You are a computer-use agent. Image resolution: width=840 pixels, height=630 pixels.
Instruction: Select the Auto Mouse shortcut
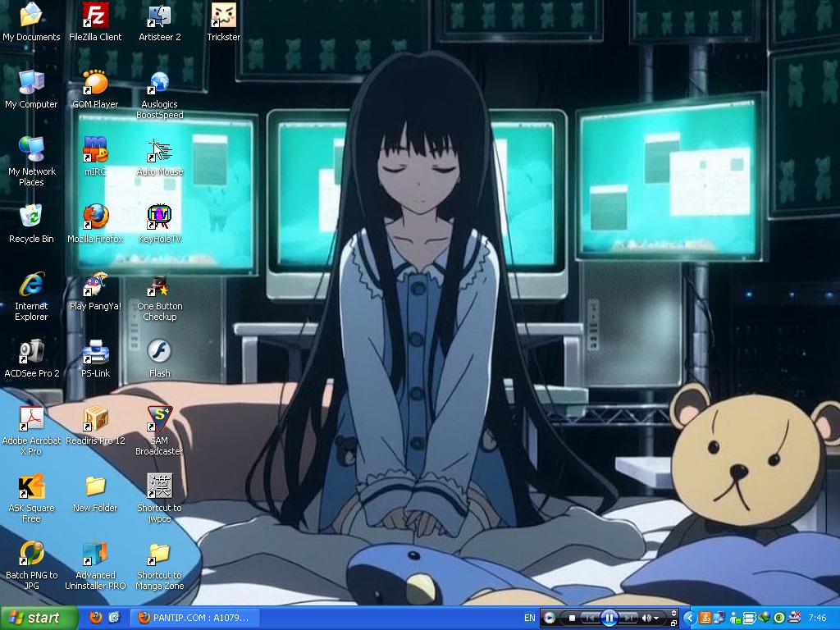click(160, 157)
